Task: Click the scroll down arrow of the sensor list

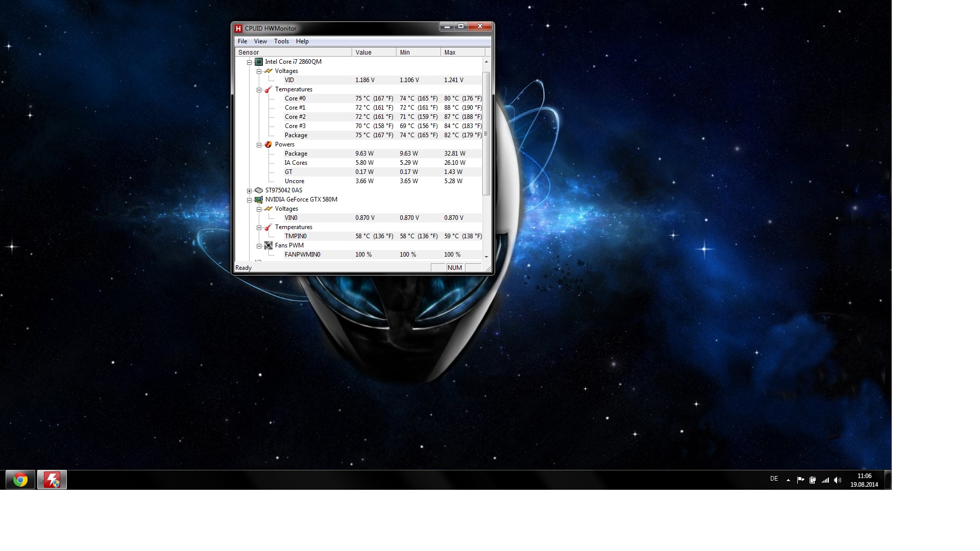Action: coord(486,257)
